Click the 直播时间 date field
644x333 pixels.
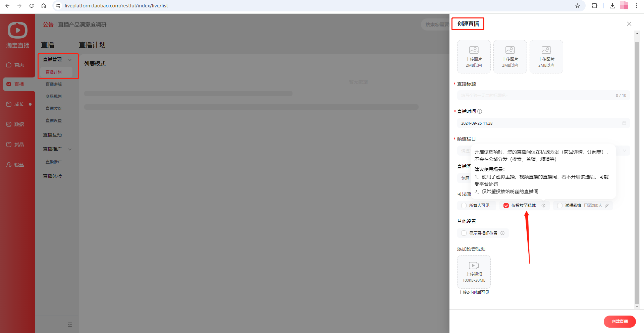(543, 123)
